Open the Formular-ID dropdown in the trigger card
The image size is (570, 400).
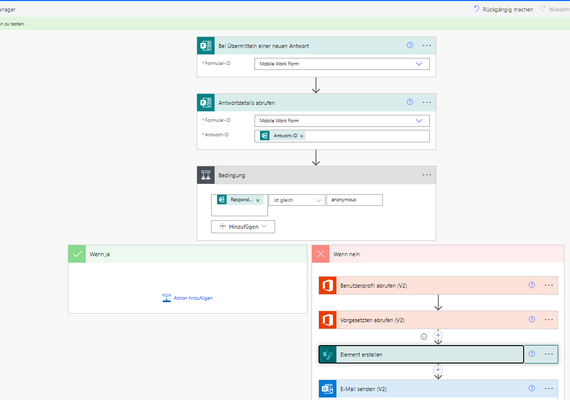point(342,64)
